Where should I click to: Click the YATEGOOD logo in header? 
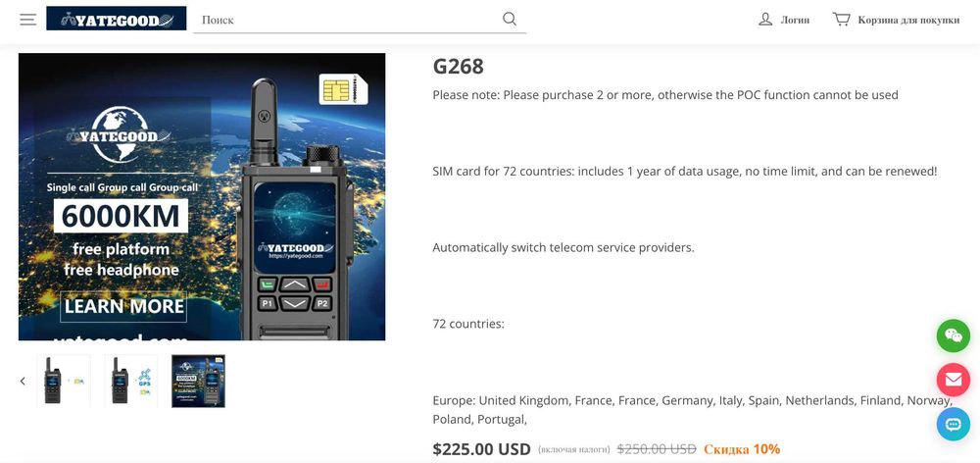[117, 18]
